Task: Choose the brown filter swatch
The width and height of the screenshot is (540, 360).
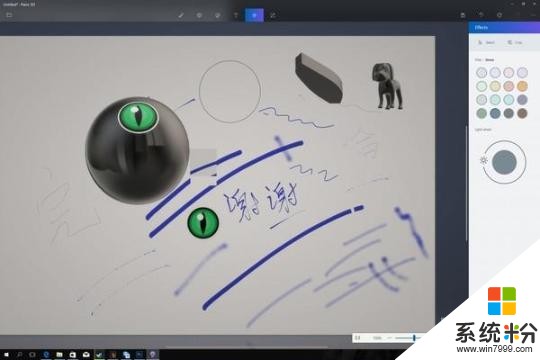Action: 522,113
